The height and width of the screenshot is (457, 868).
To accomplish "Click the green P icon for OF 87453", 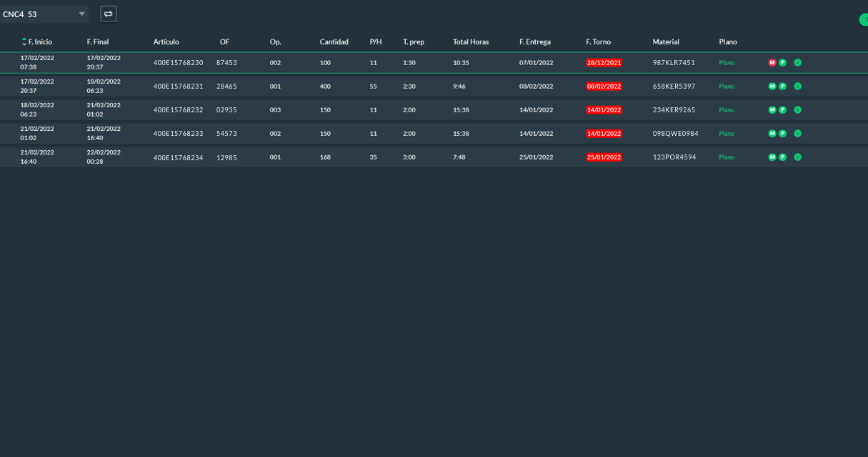I will pyautogui.click(x=782, y=63).
